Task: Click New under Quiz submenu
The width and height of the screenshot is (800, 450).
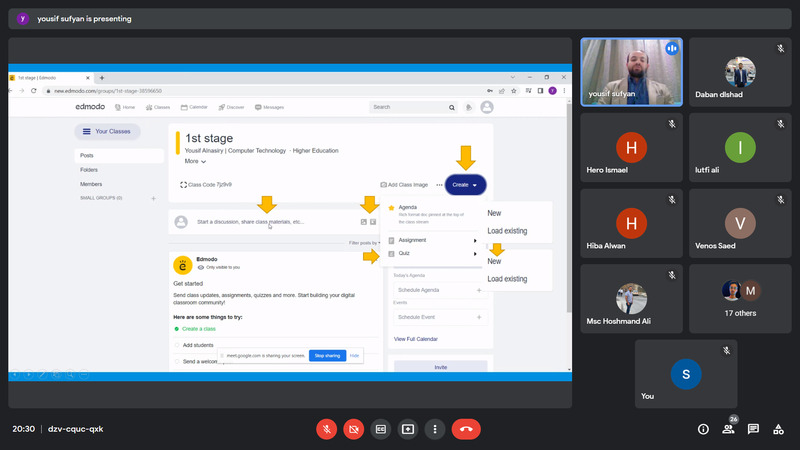Action: [x=494, y=261]
